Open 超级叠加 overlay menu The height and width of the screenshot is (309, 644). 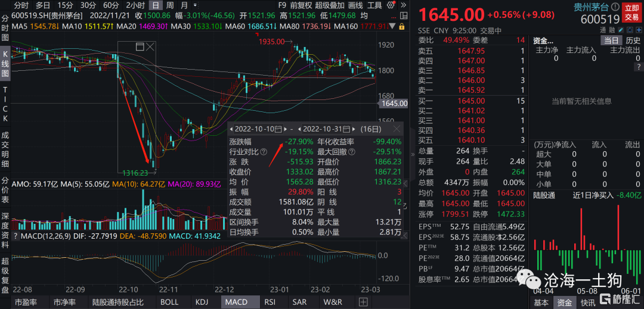[x=329, y=6]
